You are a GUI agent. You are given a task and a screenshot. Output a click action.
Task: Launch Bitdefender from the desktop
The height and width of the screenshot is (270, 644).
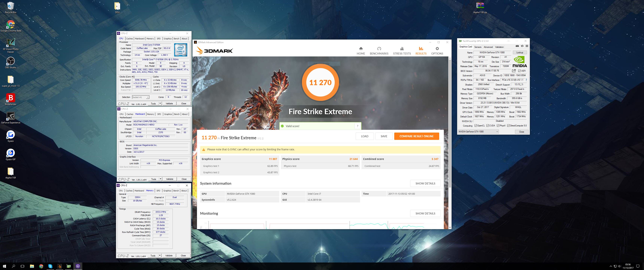click(x=10, y=99)
